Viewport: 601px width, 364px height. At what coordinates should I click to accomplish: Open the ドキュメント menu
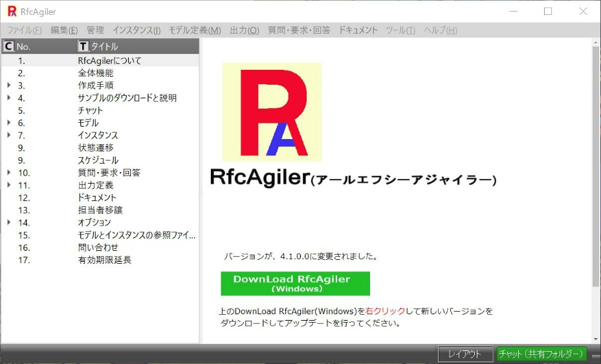point(358,30)
